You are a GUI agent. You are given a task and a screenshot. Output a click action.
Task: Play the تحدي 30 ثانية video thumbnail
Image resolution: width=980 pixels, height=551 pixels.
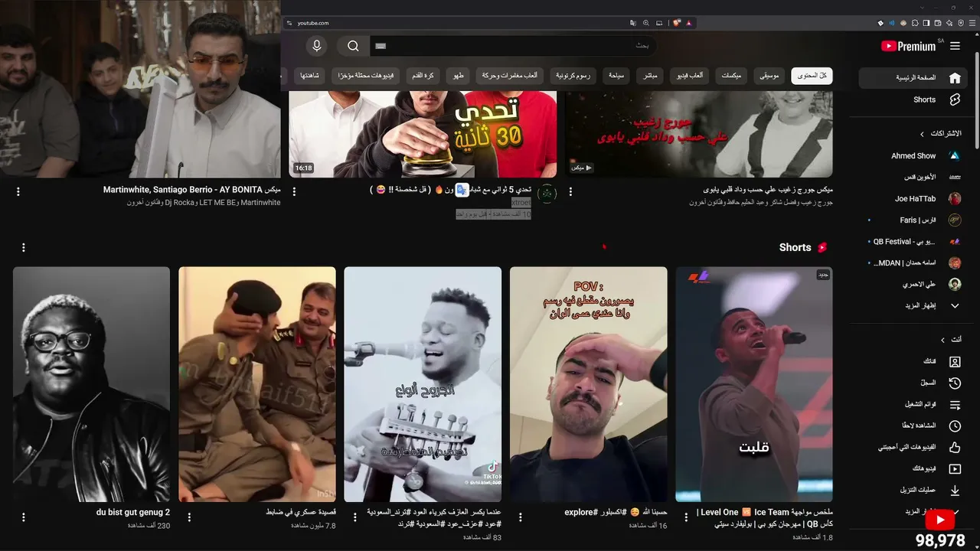point(423,132)
